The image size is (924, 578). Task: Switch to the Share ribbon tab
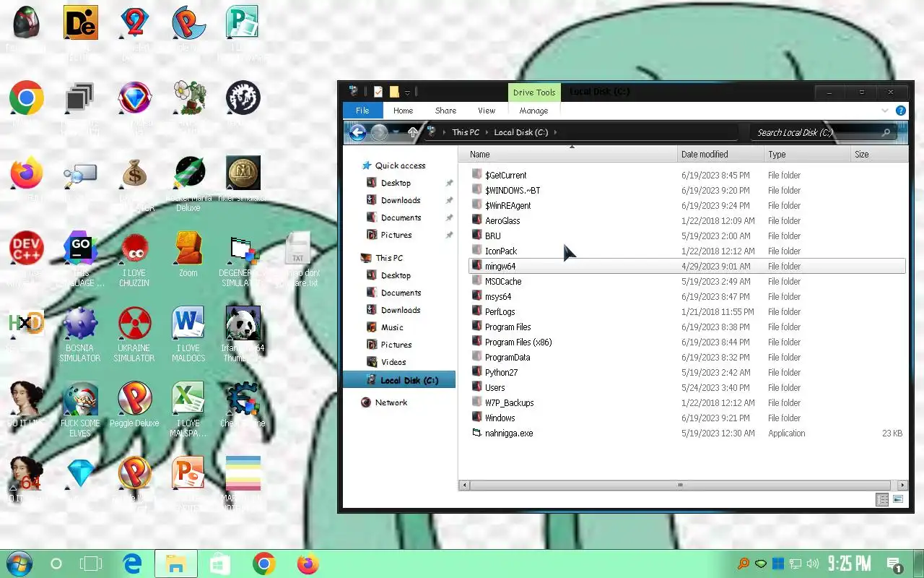point(445,111)
